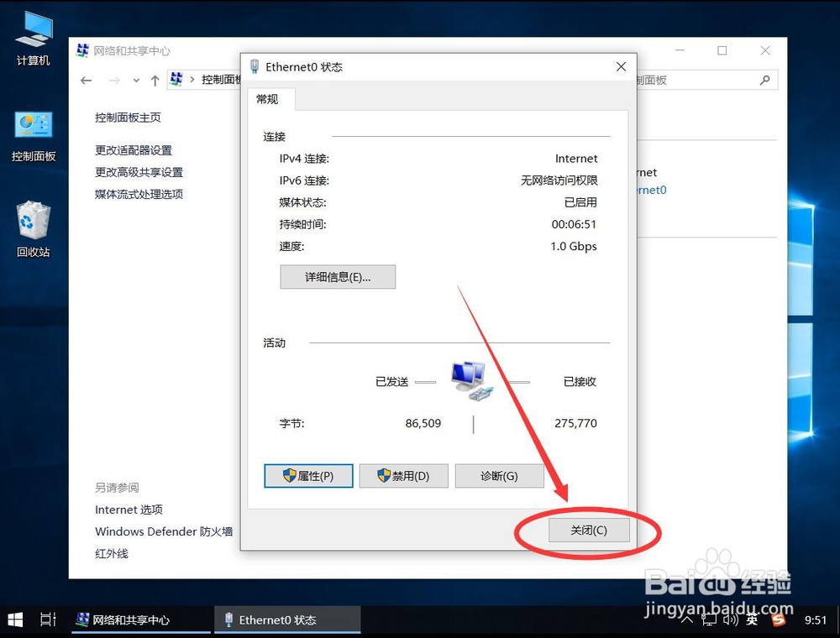The width and height of the screenshot is (840, 638).
Task: Click the Ethernet0 status dialog title icon
Action: point(255,67)
